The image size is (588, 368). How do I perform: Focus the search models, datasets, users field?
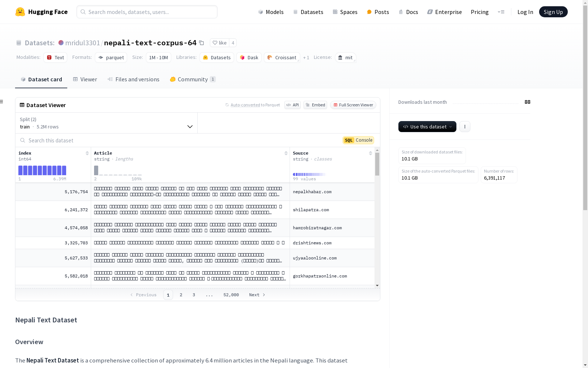tap(147, 12)
